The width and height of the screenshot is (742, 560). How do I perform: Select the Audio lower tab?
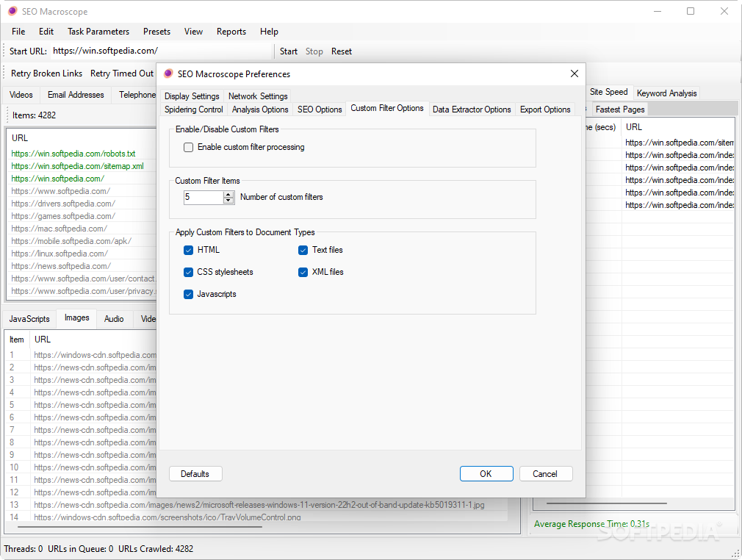pos(114,319)
